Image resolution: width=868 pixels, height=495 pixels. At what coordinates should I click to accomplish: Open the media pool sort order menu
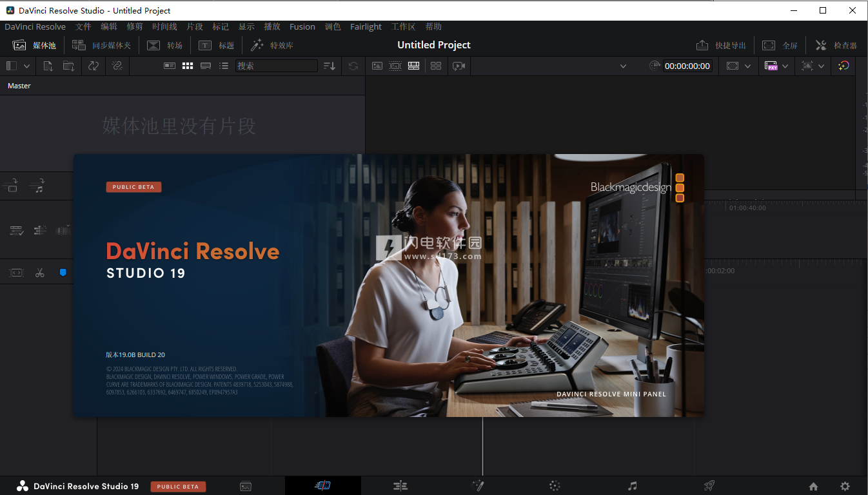(330, 66)
